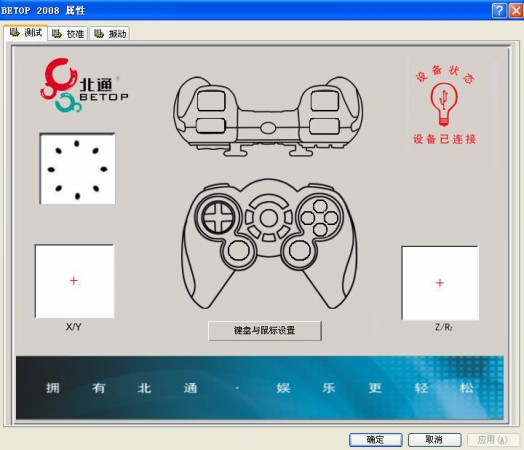Click the X/Y axis test box
This screenshot has height=450, width=524.
pyautogui.click(x=75, y=281)
